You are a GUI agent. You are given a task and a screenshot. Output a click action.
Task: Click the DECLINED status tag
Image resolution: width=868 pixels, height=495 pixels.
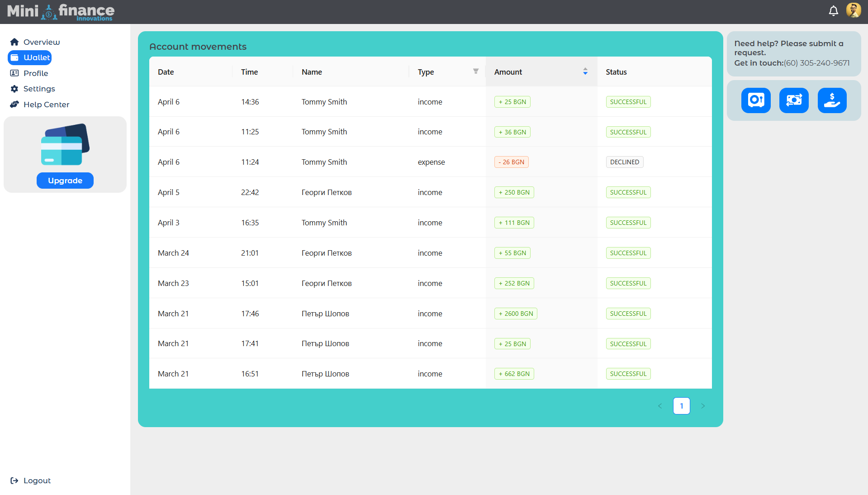625,162
